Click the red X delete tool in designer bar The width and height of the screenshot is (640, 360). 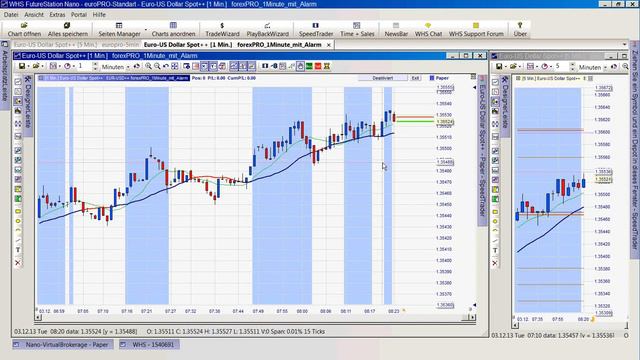point(18,263)
